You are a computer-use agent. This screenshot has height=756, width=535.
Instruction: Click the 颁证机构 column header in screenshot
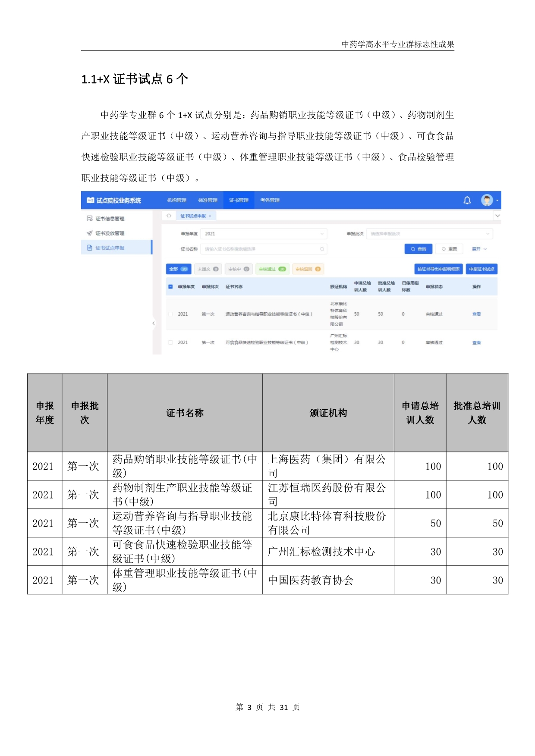[x=339, y=287]
